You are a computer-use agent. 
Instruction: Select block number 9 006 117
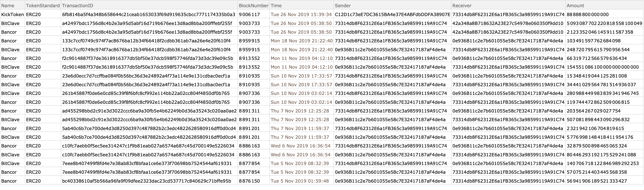tap(249, 14)
